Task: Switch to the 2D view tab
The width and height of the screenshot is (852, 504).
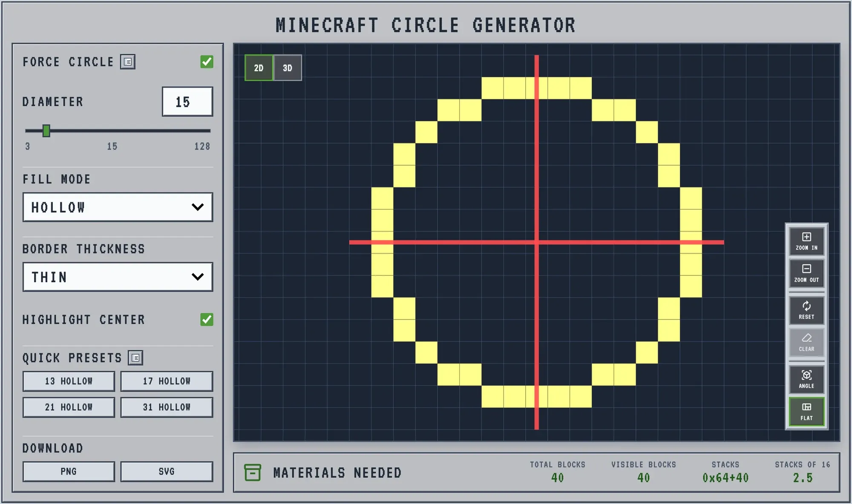Action: (259, 68)
